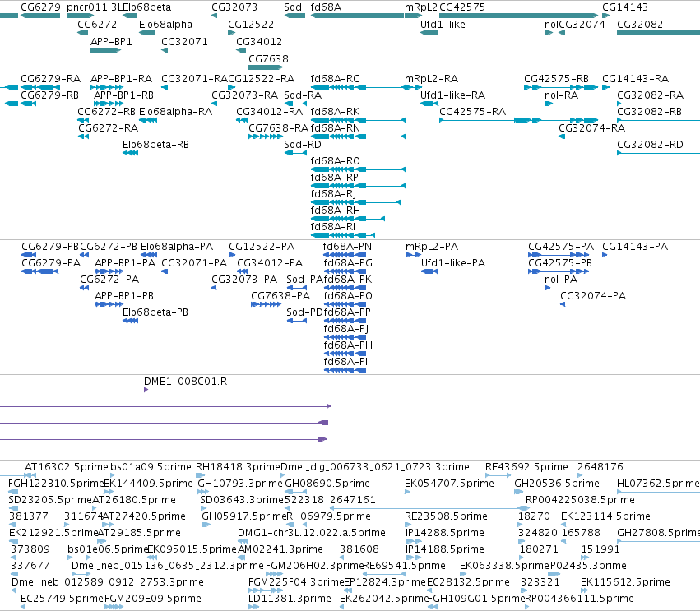Click the CG42575-PB protein label
The image size is (700, 611).
560,263
